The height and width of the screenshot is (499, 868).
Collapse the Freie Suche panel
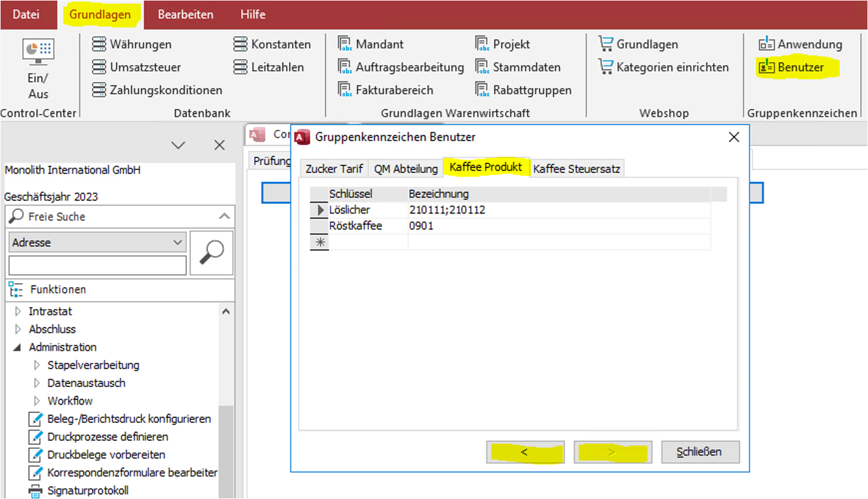pos(224,217)
